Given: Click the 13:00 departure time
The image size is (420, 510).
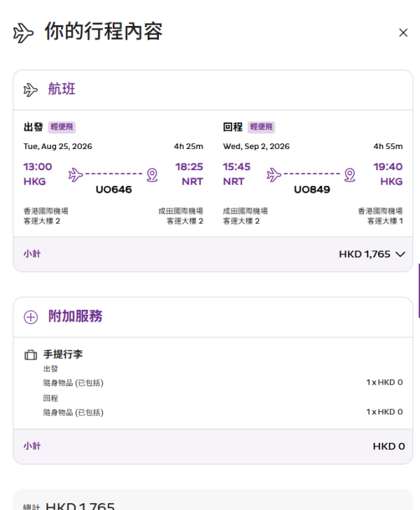Looking at the screenshot, I should [x=38, y=167].
